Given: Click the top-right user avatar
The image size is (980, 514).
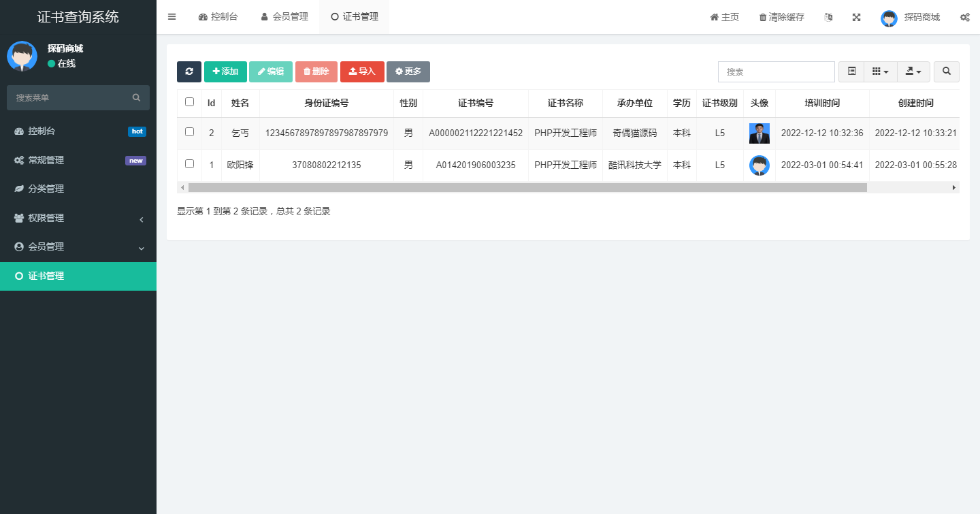Looking at the screenshot, I should point(889,18).
